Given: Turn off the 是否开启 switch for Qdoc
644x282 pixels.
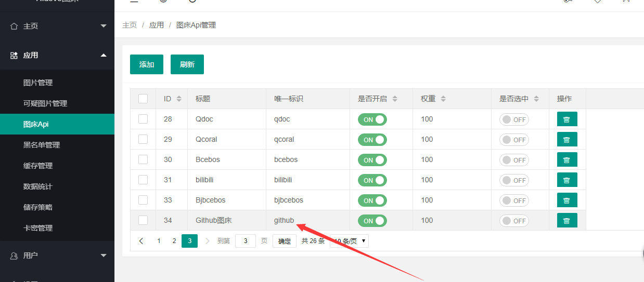Looking at the screenshot, I should (372, 119).
